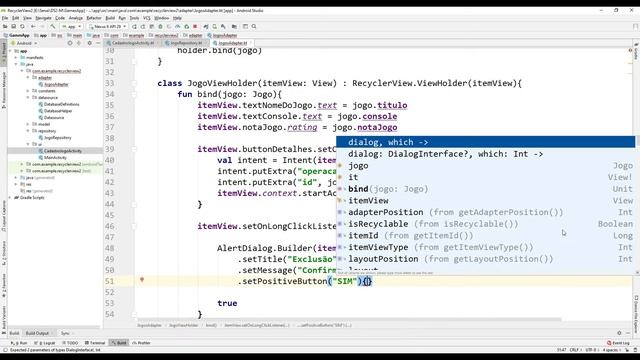Open the Project side tool window tab
Screen dimensions: 640x360
[x=4, y=53]
